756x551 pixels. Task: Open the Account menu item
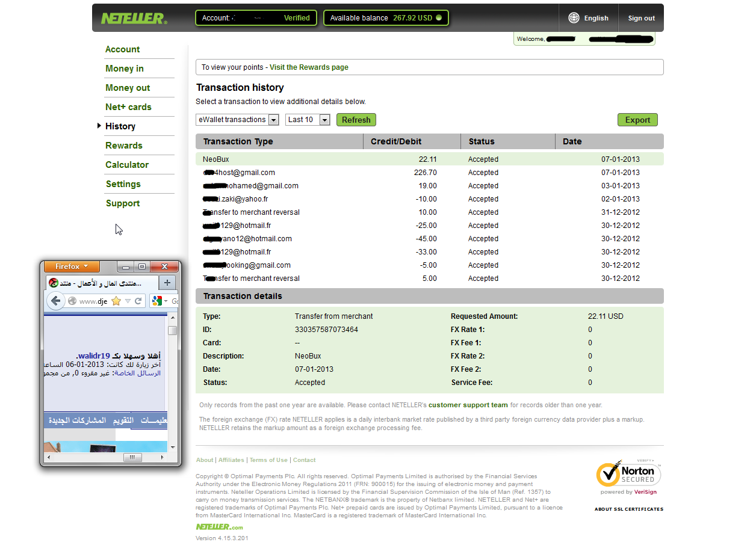[123, 49]
